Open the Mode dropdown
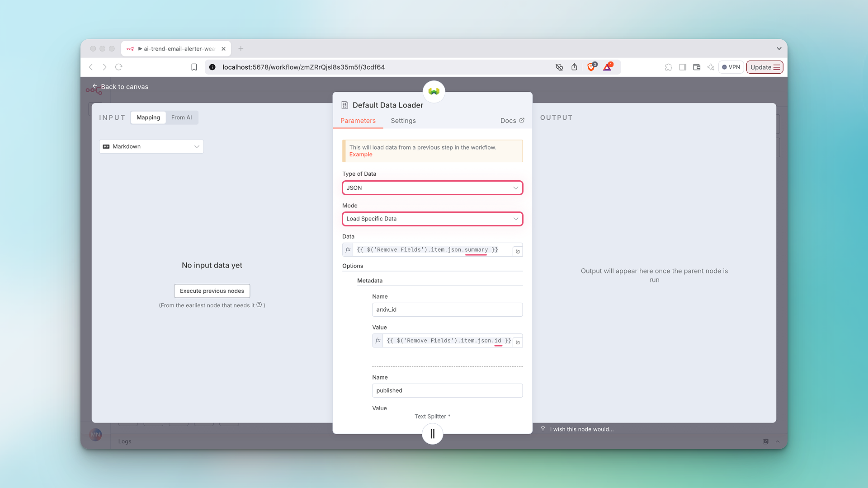The width and height of the screenshot is (868, 488). coord(433,219)
